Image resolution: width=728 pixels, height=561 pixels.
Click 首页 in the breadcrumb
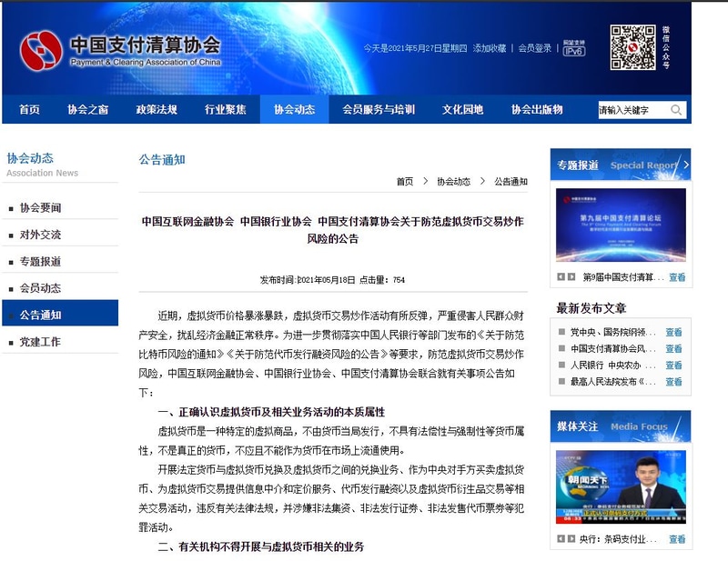tap(404, 182)
